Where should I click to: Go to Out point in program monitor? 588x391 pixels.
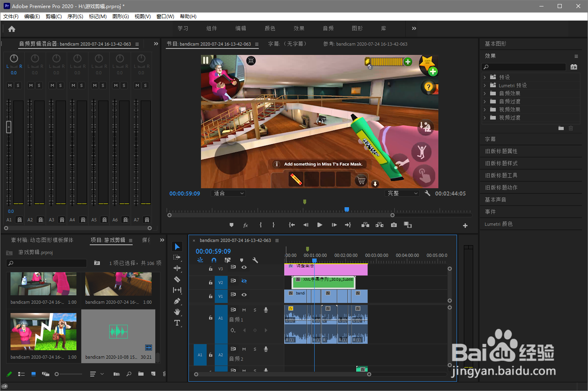[348, 225]
